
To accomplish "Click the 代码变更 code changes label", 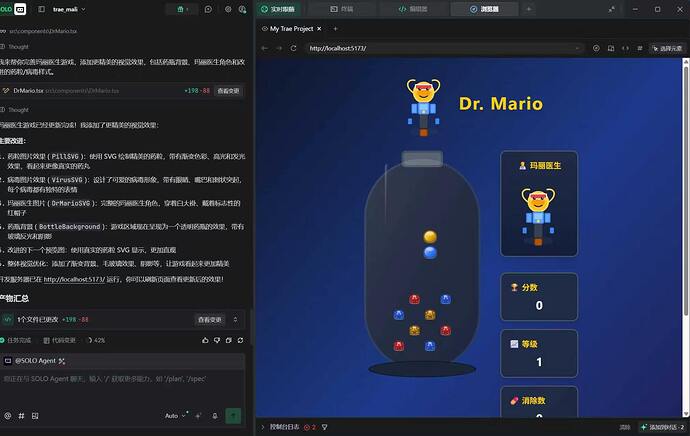I will pos(60,340).
